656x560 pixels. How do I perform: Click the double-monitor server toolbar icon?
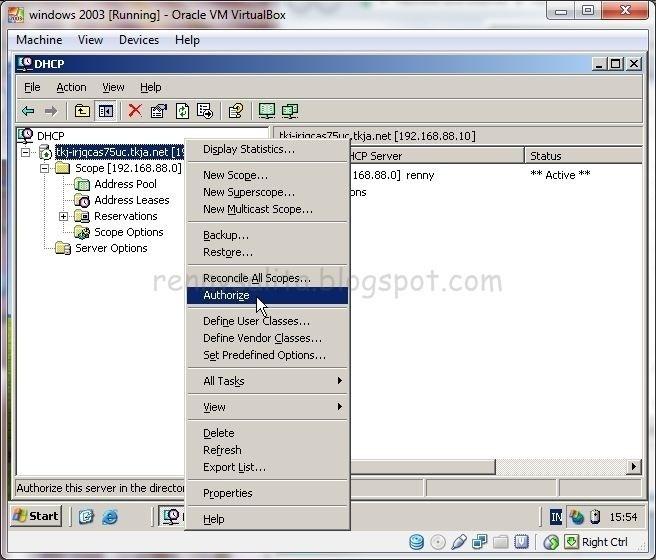pos(290,111)
